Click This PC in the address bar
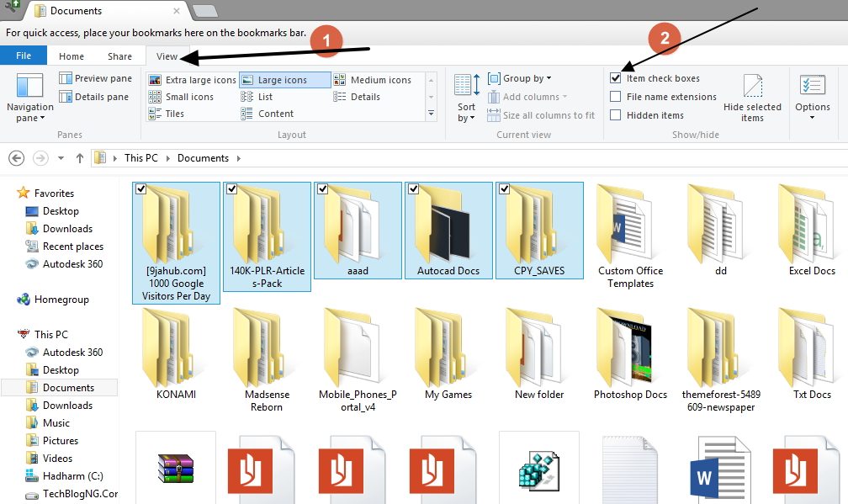Image resolution: width=848 pixels, height=504 pixels. [x=141, y=158]
